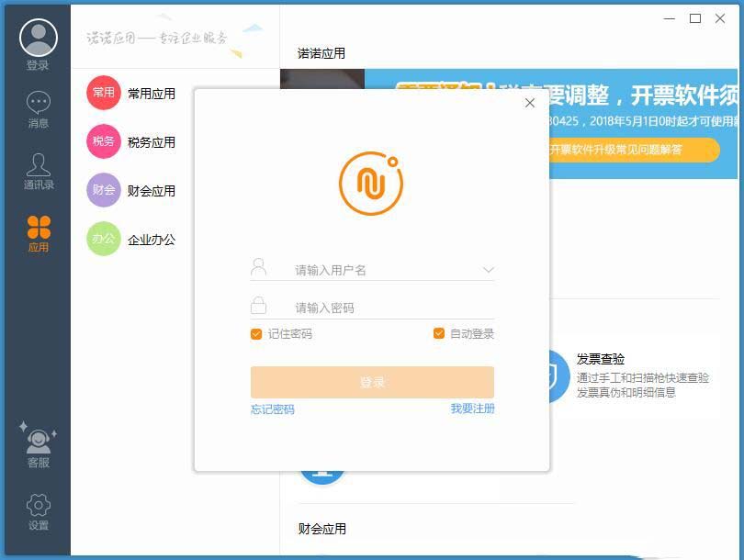Open the 通讯录 contacts icon
744x560 pixels.
click(38, 165)
